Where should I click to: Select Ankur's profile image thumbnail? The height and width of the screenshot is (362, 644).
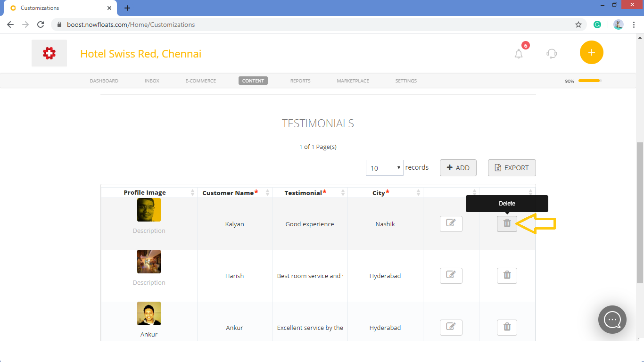click(x=149, y=313)
